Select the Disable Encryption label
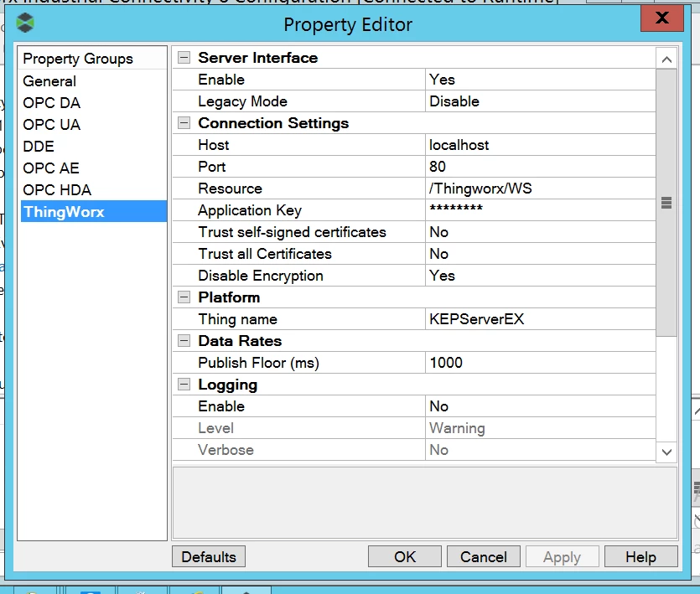 coord(260,276)
